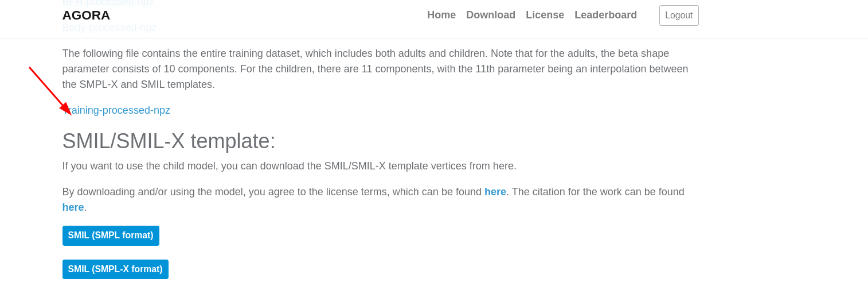Open the citation 'here' link
The width and height of the screenshot is (868, 290).
click(x=73, y=207)
